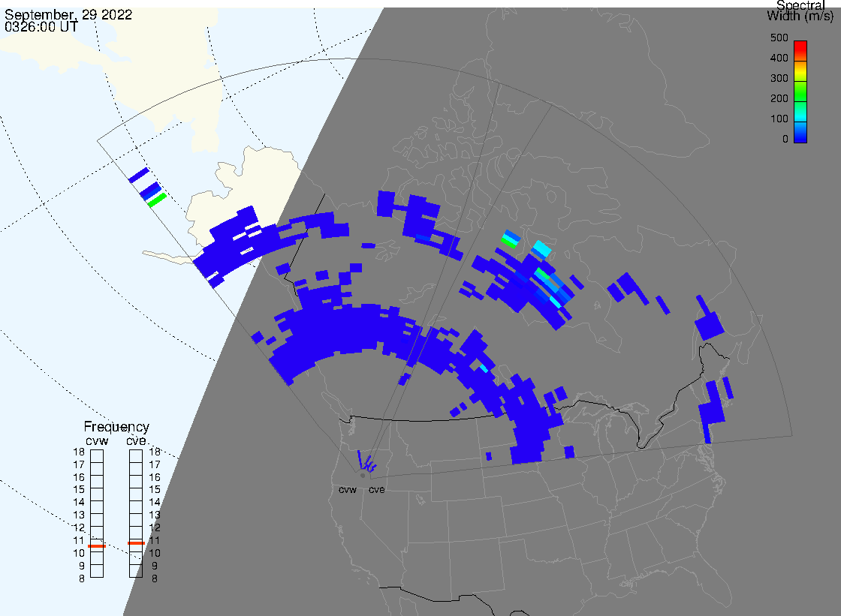Image resolution: width=841 pixels, height=616 pixels.
Task: Select the 300 label on the color scale
Action: (779, 78)
